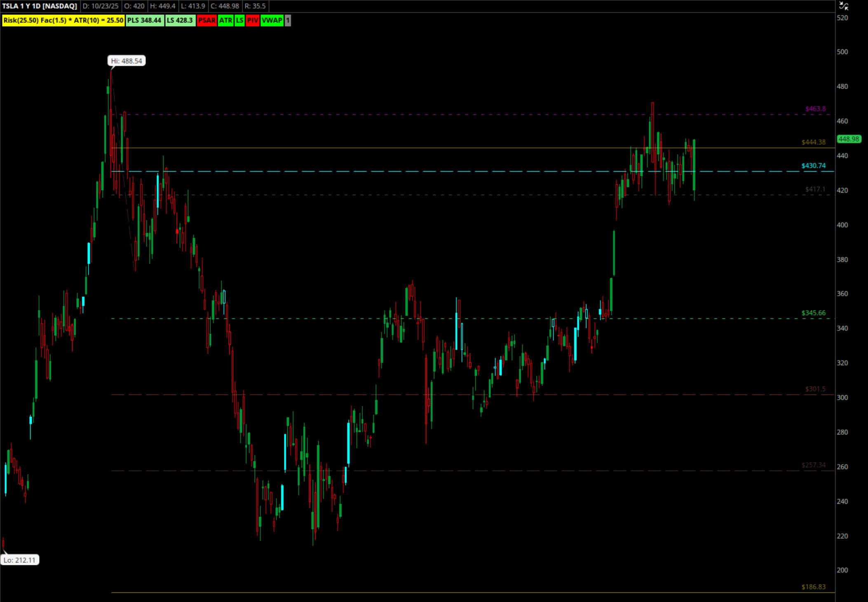Viewport: 868px width, 602px height.
Task: Click the cyan $430.74 level label
Action: click(813, 166)
